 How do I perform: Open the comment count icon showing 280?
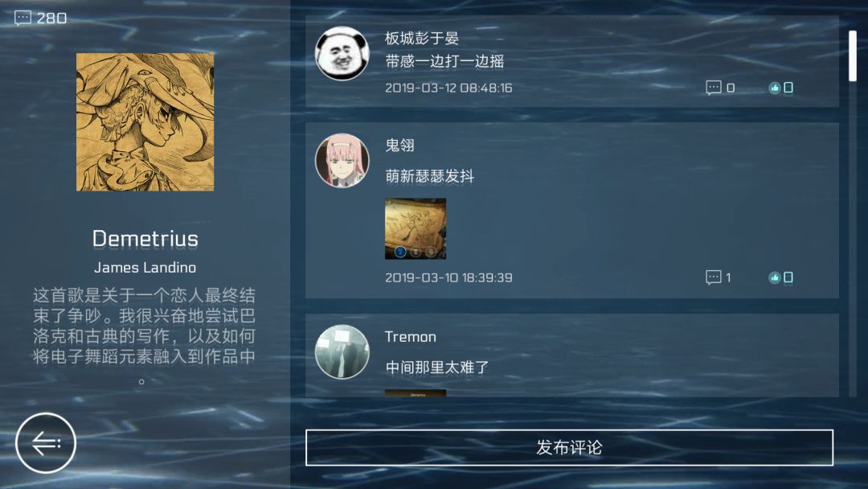[40, 18]
